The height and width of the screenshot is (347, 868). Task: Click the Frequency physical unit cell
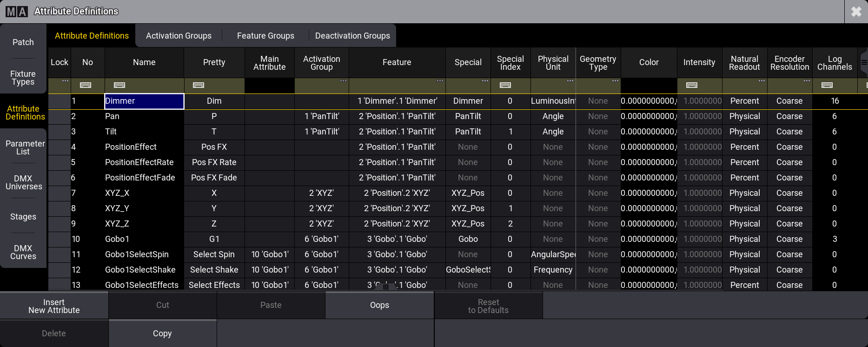(x=553, y=270)
